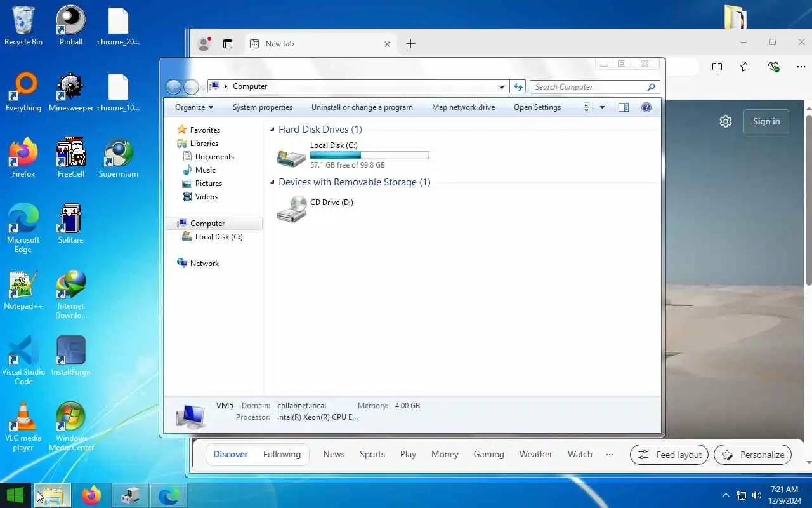Open the Organize dropdown menu
Screen dimensions: 812x508
[x=194, y=107]
